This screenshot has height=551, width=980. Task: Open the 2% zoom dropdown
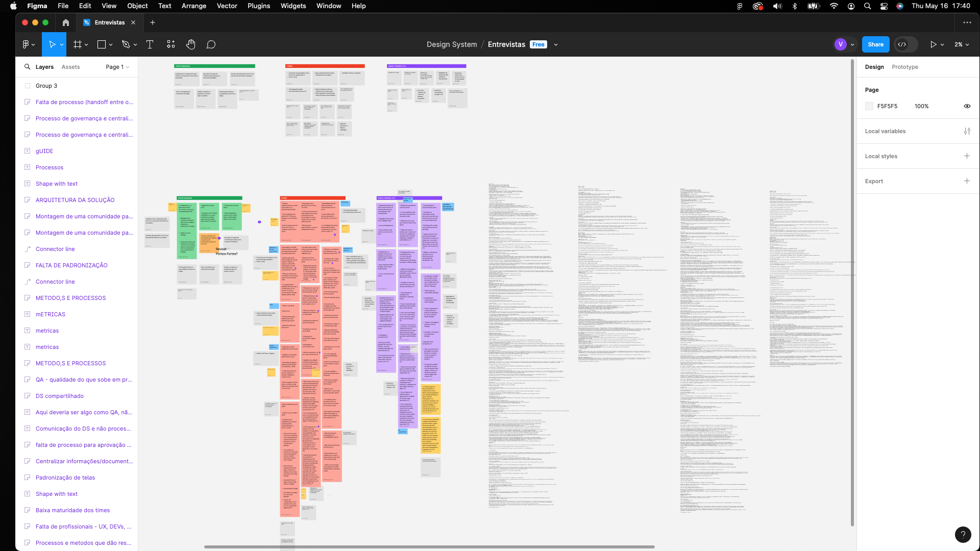point(962,45)
